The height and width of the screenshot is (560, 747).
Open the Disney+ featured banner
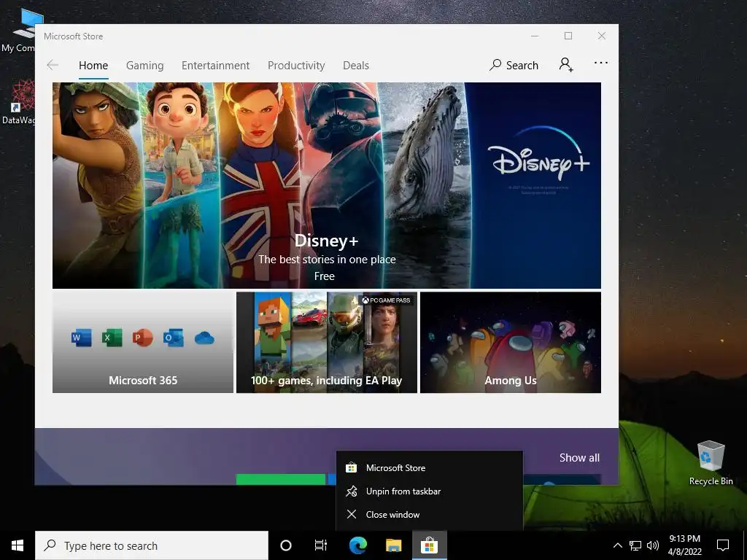pyautogui.click(x=326, y=185)
